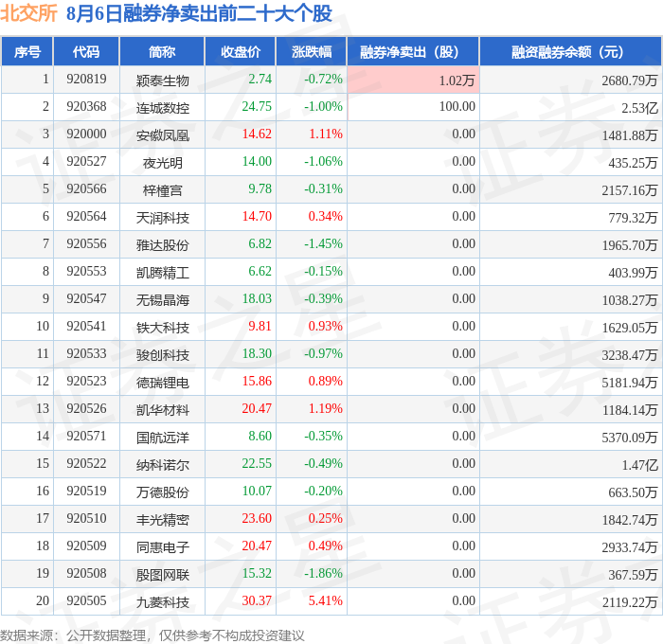Screen dimensions: 663x644
Task: Click the 序号 column header
Action: [27, 51]
